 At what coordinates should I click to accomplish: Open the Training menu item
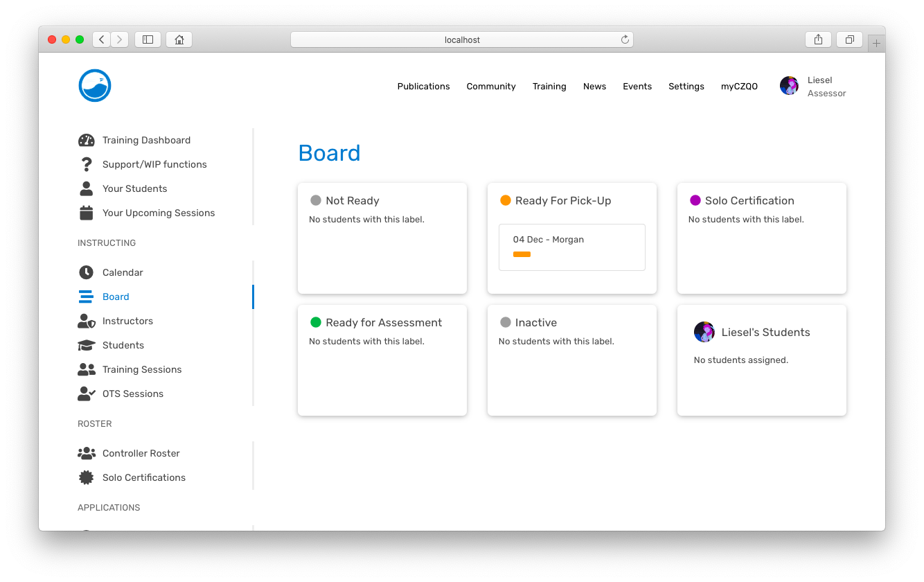(549, 86)
